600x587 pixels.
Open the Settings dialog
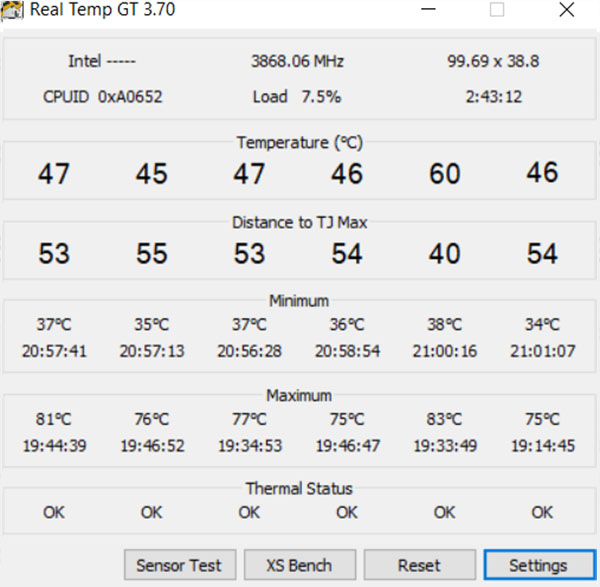pos(538,565)
